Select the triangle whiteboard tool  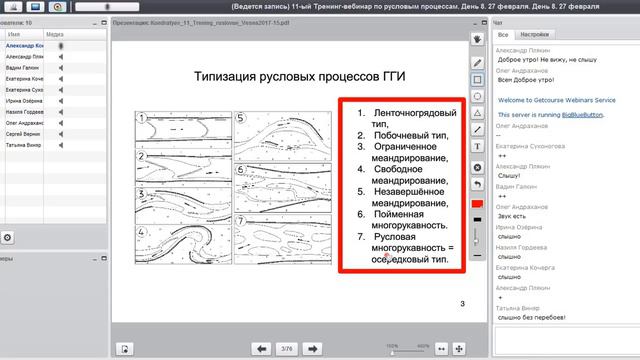pos(477,113)
